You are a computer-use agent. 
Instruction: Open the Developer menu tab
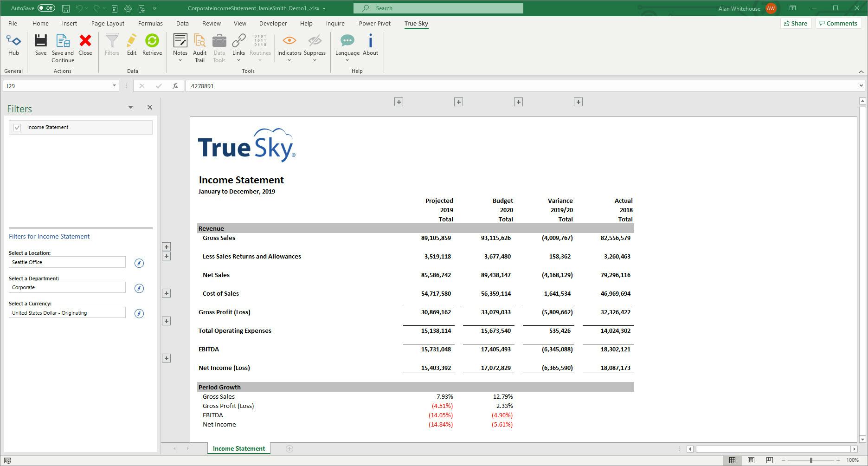click(273, 23)
